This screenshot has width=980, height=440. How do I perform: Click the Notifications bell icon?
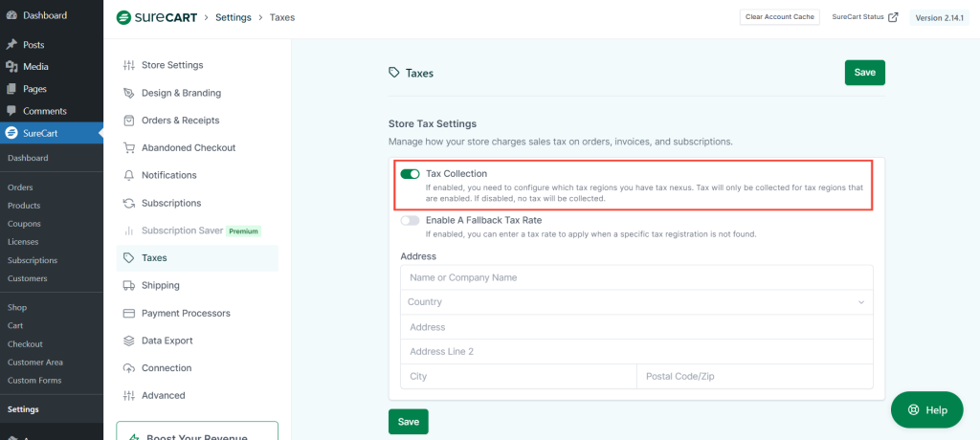(129, 175)
